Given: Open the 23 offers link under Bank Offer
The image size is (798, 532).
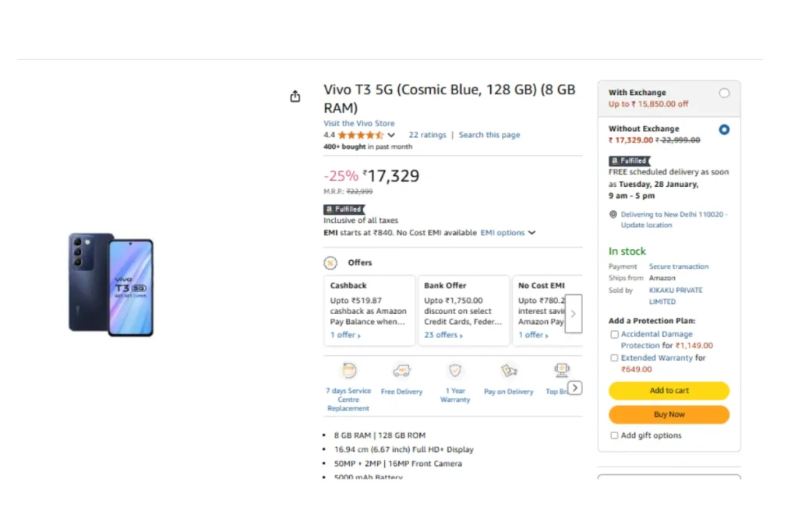Looking at the screenshot, I should click(x=443, y=335).
